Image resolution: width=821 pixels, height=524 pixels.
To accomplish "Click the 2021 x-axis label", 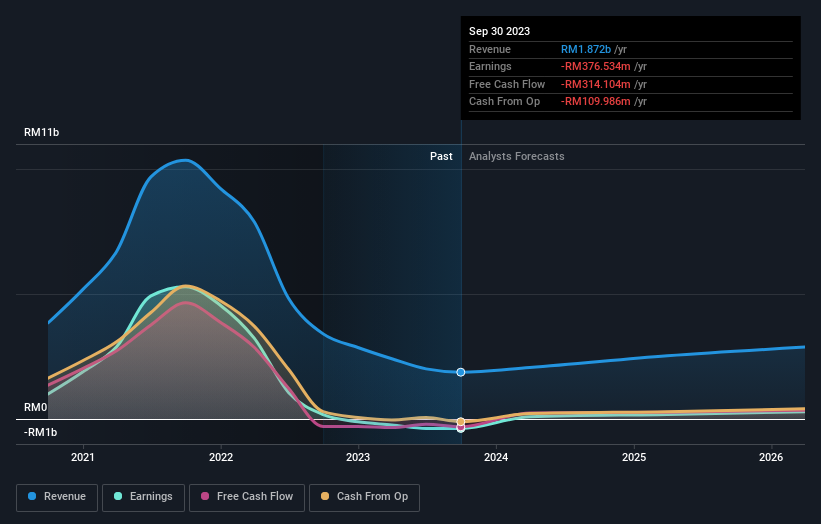I will click(83, 457).
